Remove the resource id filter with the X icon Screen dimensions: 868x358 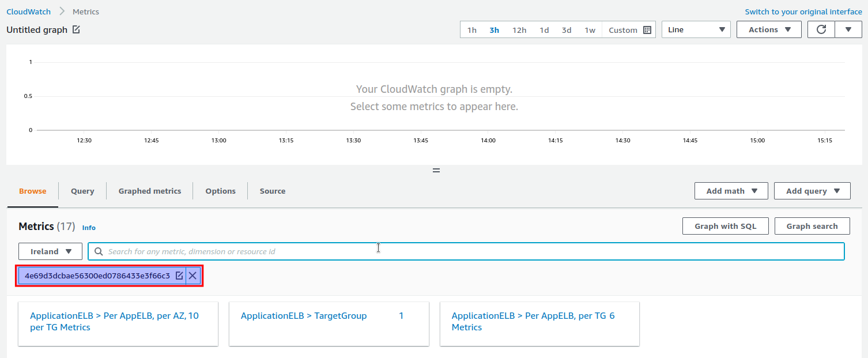click(193, 276)
